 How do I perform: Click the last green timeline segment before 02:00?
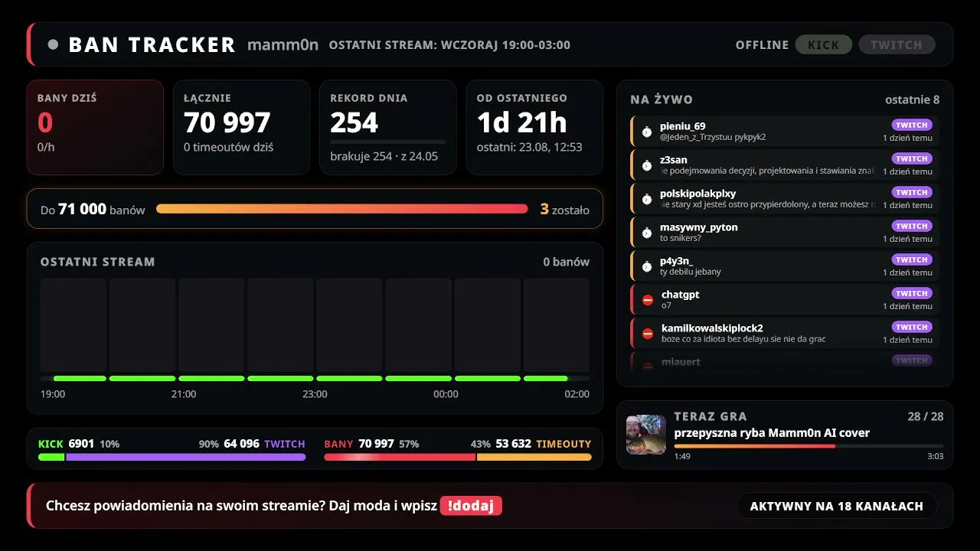(x=546, y=378)
